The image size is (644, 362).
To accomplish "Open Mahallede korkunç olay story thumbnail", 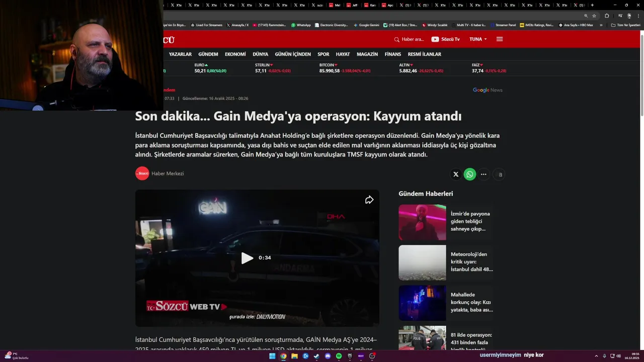I will (x=422, y=303).
